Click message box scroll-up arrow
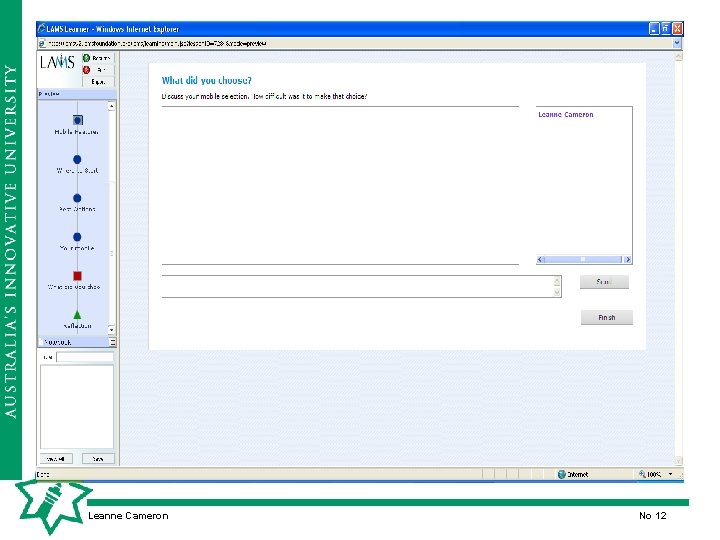This screenshot has height=540, width=720. coord(557,280)
